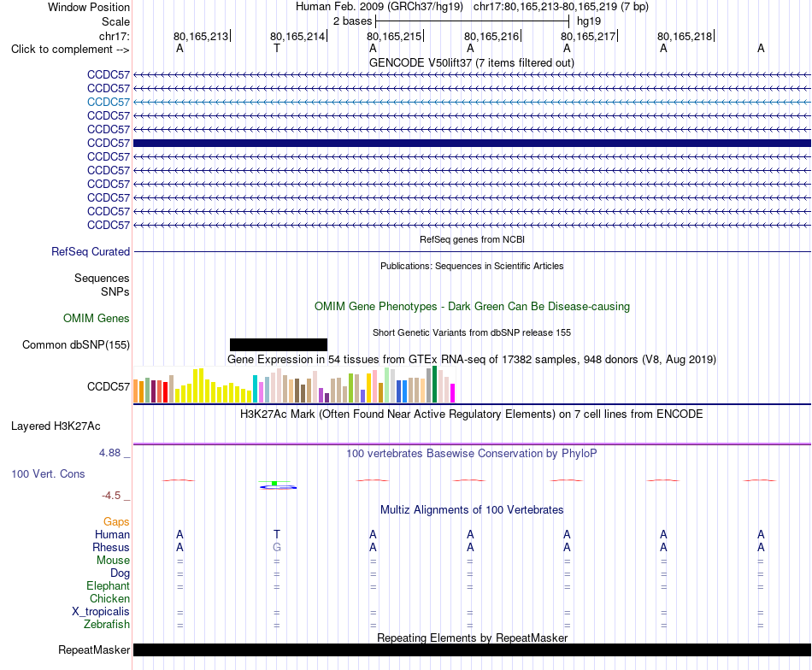This screenshot has width=812, height=670.
Task: Click the 'OMIM Genes' label
Action: click(97, 319)
